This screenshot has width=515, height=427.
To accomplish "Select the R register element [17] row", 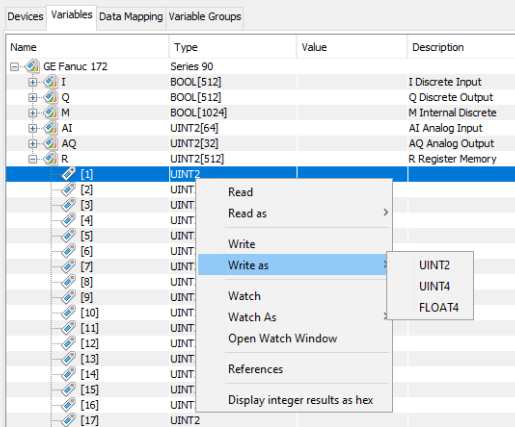I will [x=260, y=420].
